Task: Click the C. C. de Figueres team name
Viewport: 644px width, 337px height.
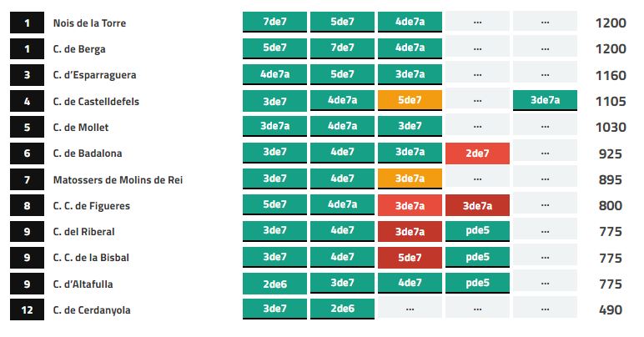Action: pyautogui.click(x=92, y=206)
